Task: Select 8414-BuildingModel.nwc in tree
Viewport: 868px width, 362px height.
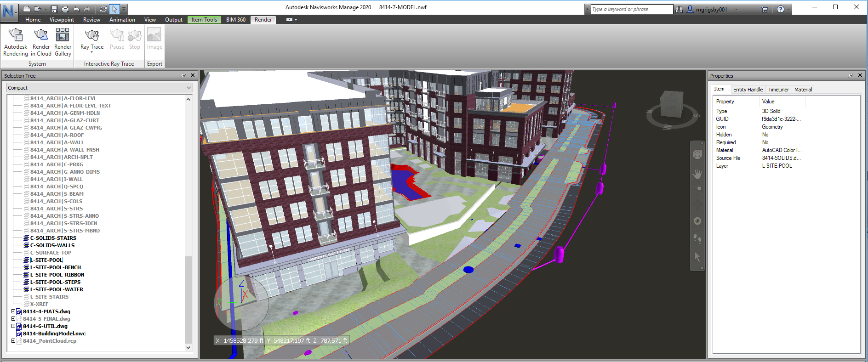Action: pyautogui.click(x=54, y=334)
